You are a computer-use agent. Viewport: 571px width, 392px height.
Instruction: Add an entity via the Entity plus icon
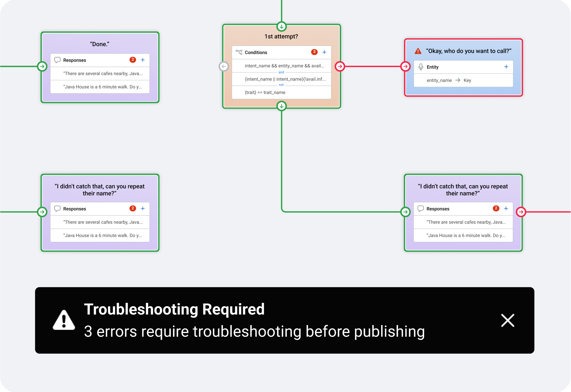click(506, 67)
